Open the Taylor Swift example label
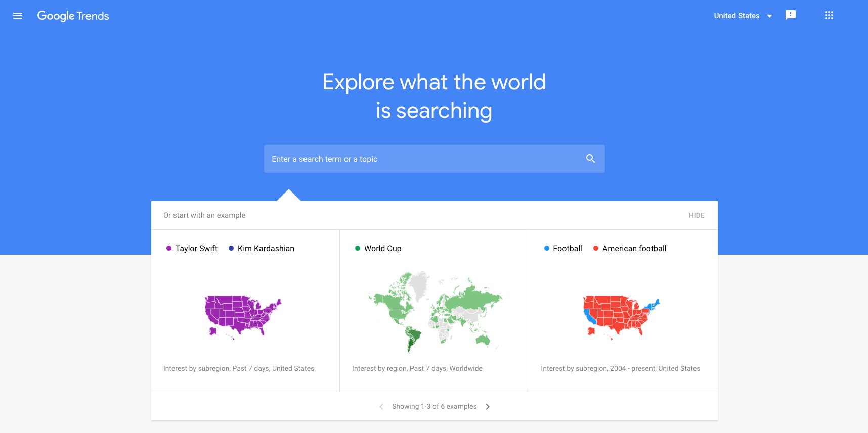868x433 pixels. [x=196, y=249]
